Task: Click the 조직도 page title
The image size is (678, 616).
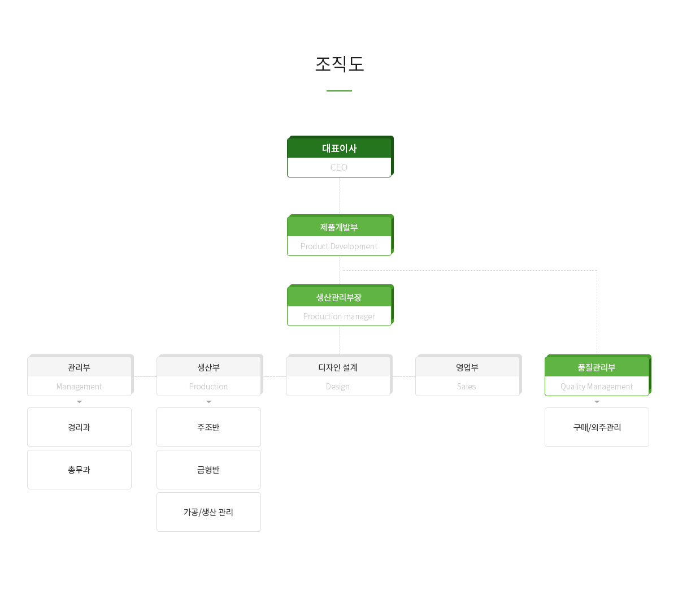Action: 339,64
